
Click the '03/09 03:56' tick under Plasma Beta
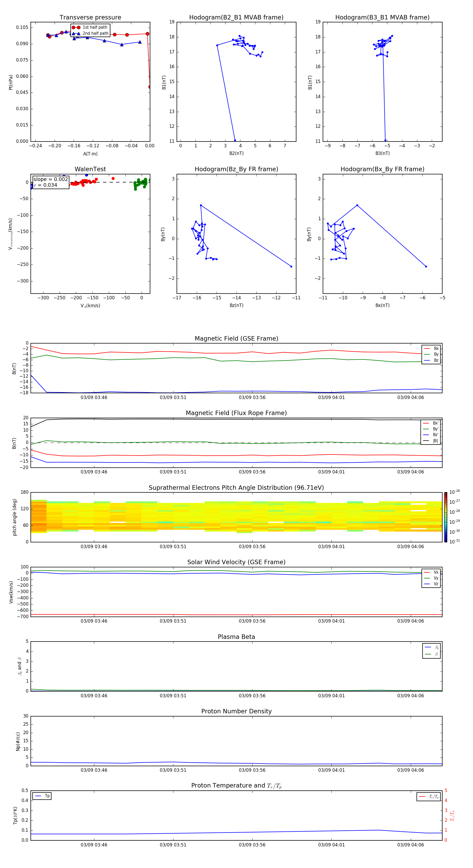tap(252, 696)
